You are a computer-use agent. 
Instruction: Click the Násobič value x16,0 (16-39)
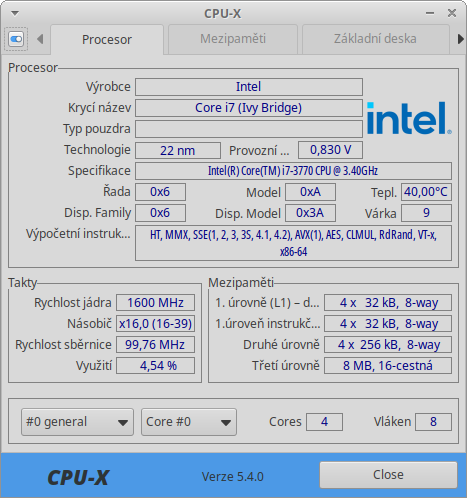tap(155, 324)
